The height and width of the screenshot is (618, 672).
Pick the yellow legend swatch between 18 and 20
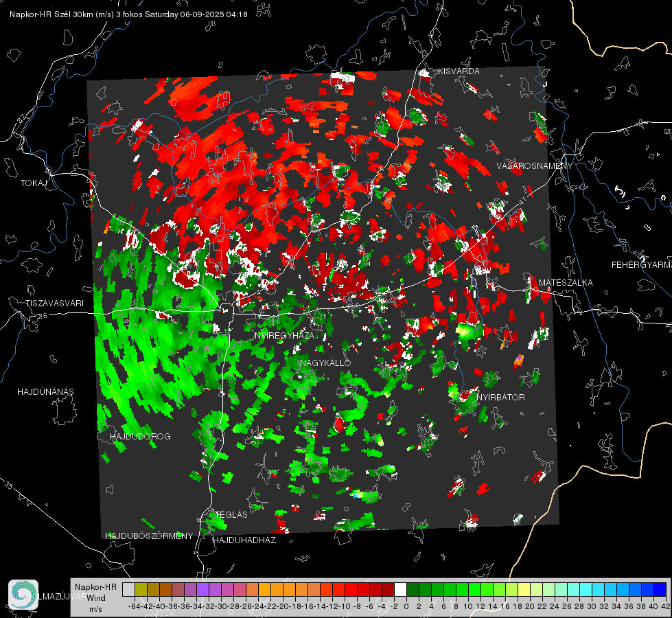[524, 589]
